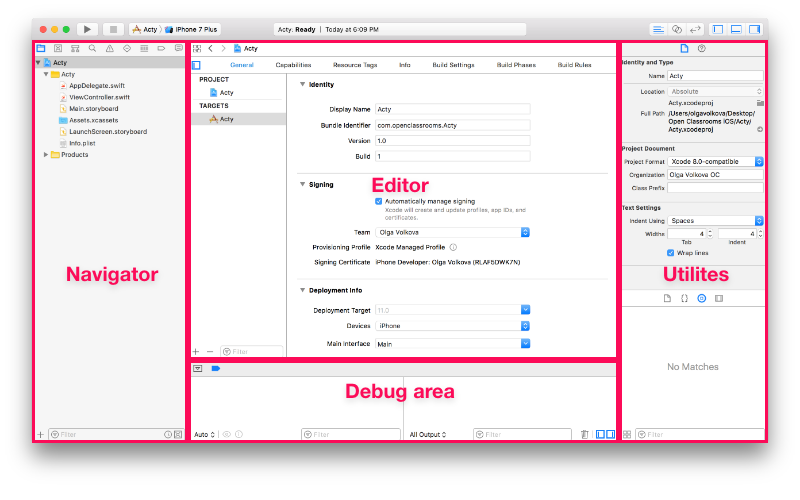
Task: Edit the Bundle Identifier field
Action: 453,125
